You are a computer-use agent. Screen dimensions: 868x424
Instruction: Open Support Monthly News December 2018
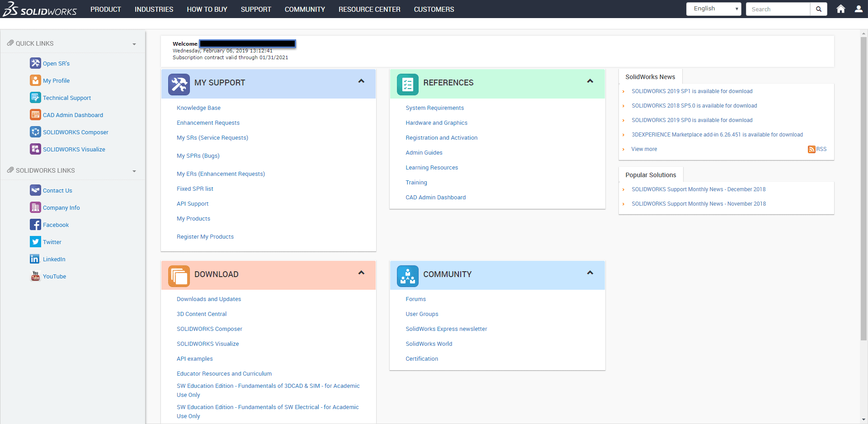pyautogui.click(x=698, y=189)
